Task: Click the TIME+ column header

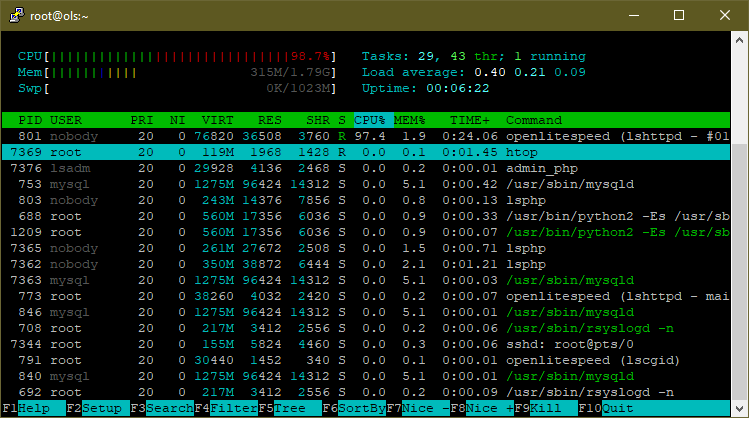Action: click(468, 120)
